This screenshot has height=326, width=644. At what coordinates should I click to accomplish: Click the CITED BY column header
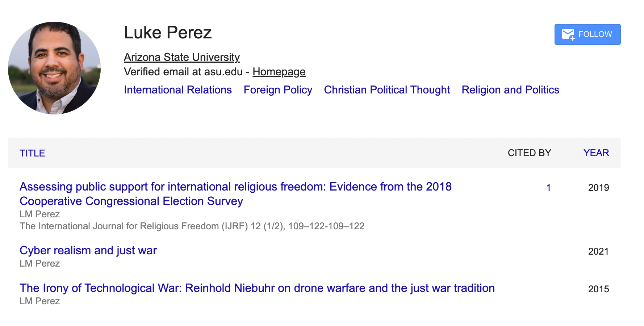point(529,153)
